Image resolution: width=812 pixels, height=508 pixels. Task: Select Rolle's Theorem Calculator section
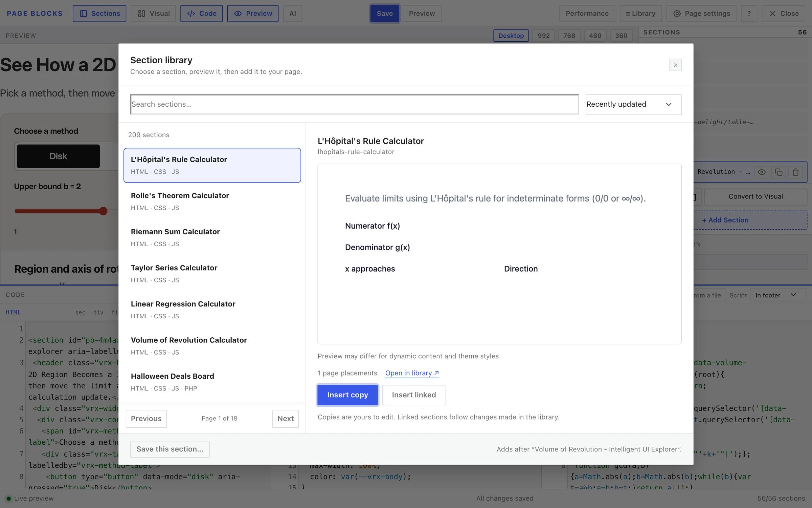coord(212,202)
